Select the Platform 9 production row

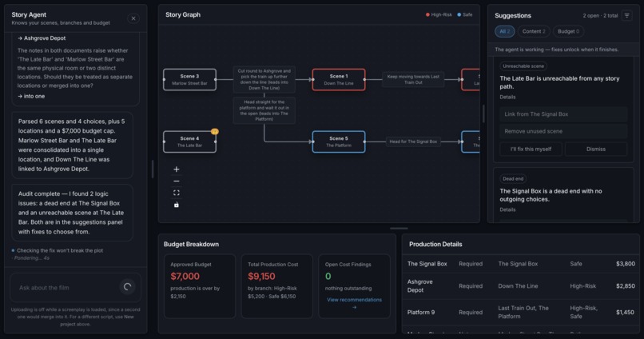click(x=521, y=313)
